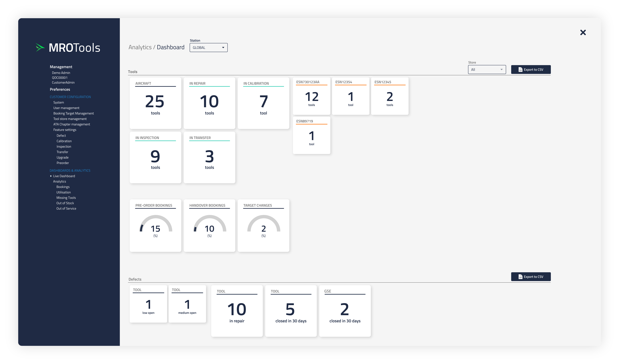Click the ESN89719 engine card
The width and height of the screenshot is (619, 364).
click(311, 135)
